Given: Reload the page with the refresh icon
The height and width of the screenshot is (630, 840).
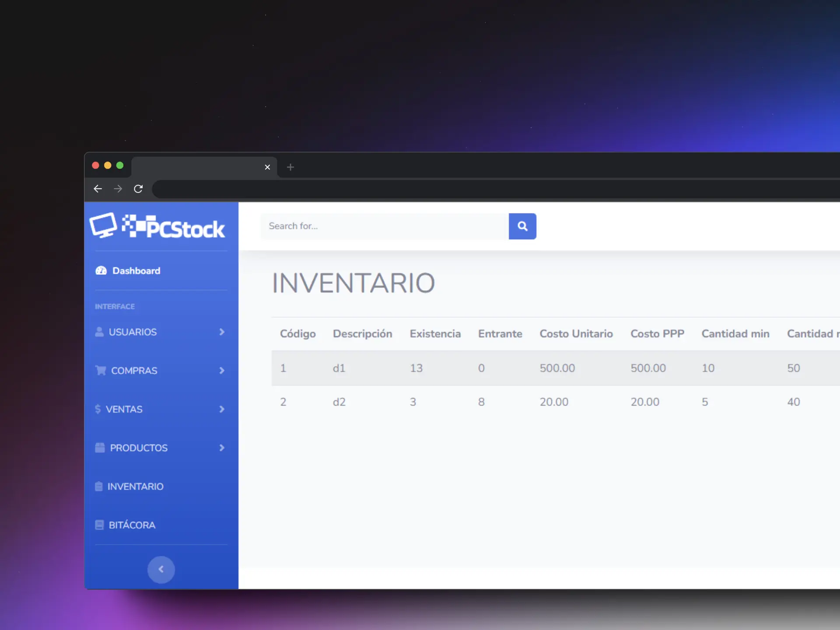Looking at the screenshot, I should pos(138,189).
